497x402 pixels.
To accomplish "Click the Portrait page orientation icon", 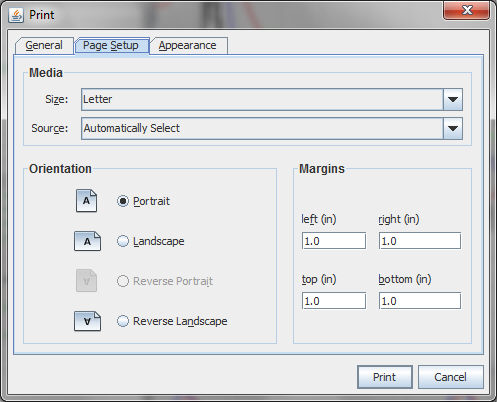I will pos(86,201).
